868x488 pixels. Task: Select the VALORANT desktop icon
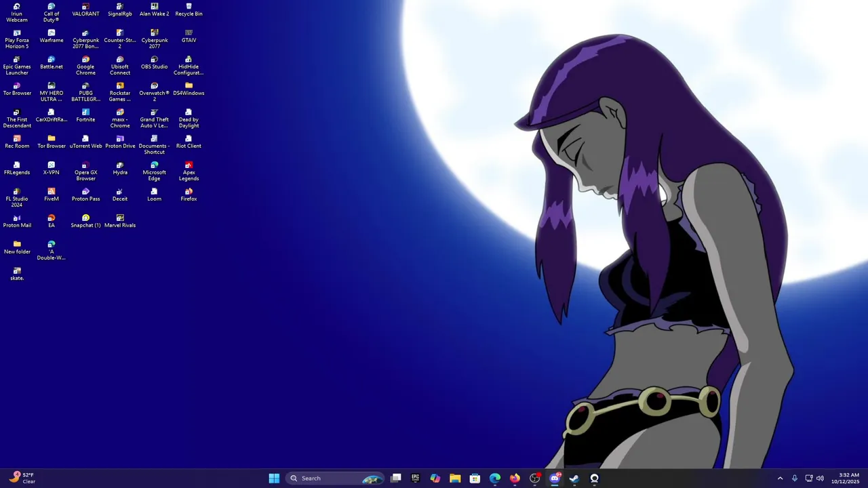[x=85, y=9]
